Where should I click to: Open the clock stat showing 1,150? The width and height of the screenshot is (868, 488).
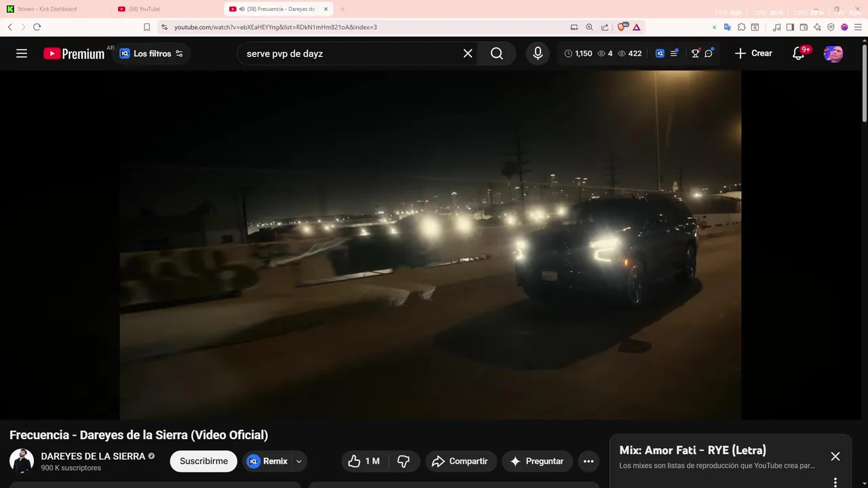(578, 54)
